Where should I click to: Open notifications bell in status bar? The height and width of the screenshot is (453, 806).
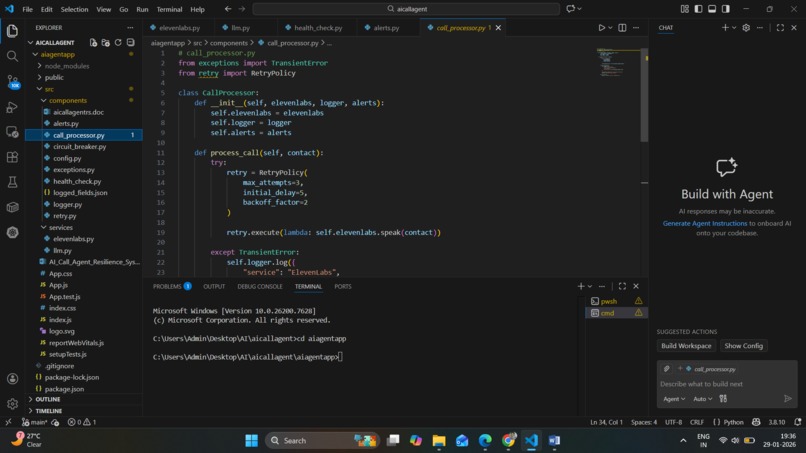point(797,422)
